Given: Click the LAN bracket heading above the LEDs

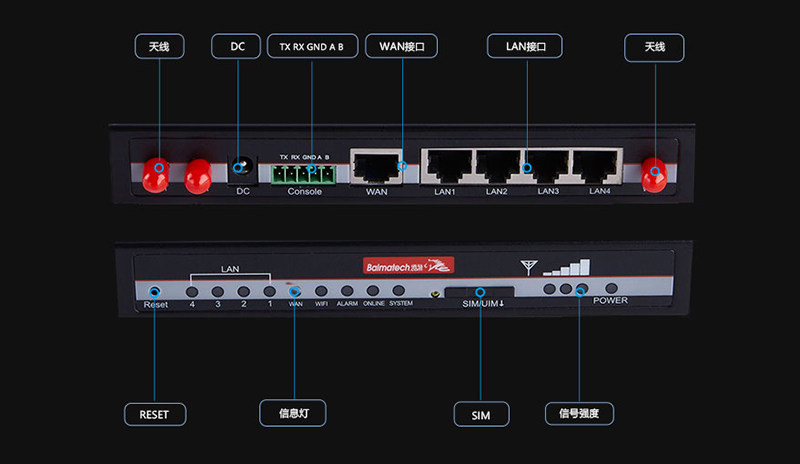Looking at the screenshot, I should (230, 269).
